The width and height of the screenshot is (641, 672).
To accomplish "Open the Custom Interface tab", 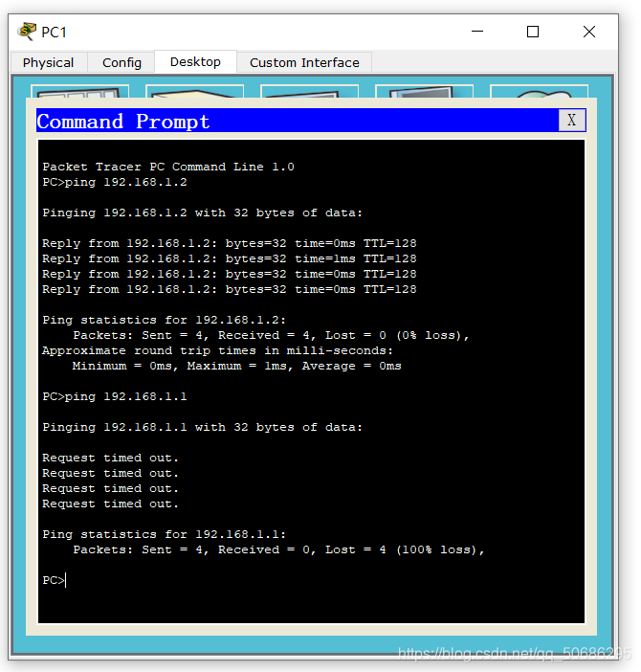I will click(x=304, y=62).
